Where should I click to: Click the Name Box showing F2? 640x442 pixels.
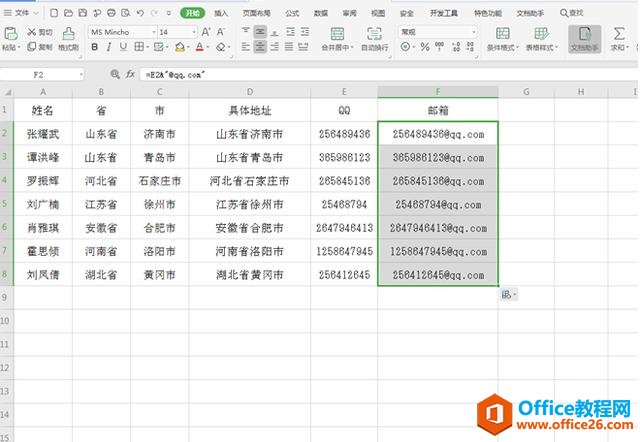[40, 74]
